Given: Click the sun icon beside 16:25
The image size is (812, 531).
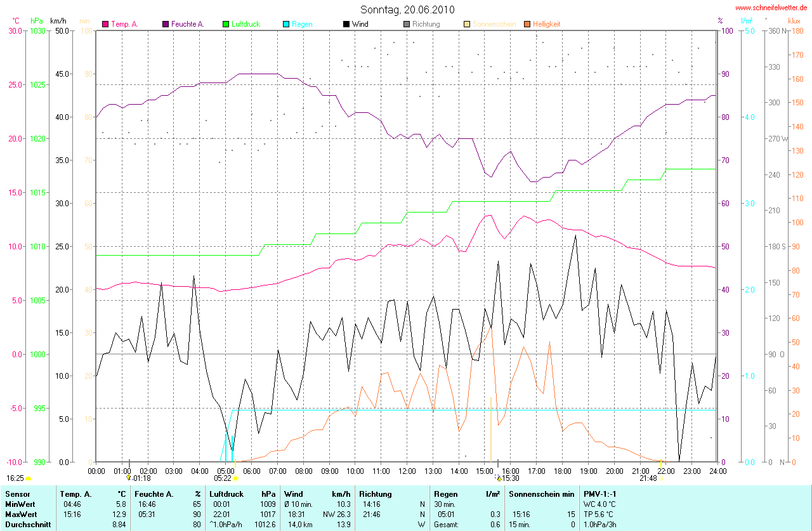Looking at the screenshot, I should coord(28,478).
